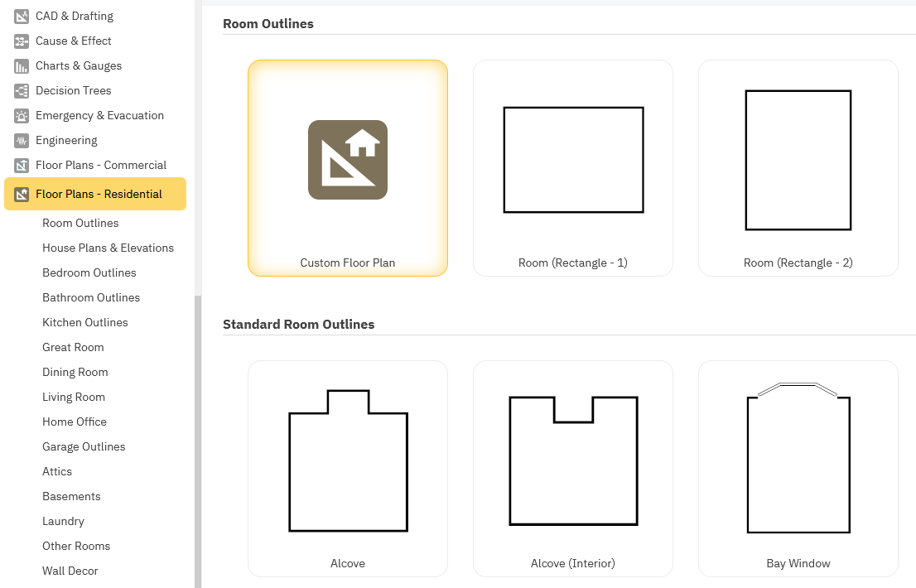The image size is (916, 588).
Task: Click the Floor Plans - Residential icon
Action: pyautogui.click(x=22, y=194)
